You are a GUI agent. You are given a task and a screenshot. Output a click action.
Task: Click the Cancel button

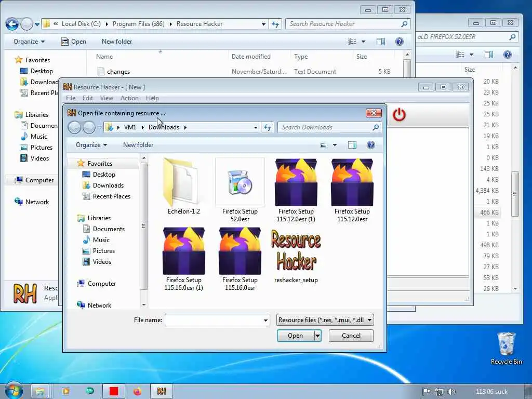click(x=351, y=336)
